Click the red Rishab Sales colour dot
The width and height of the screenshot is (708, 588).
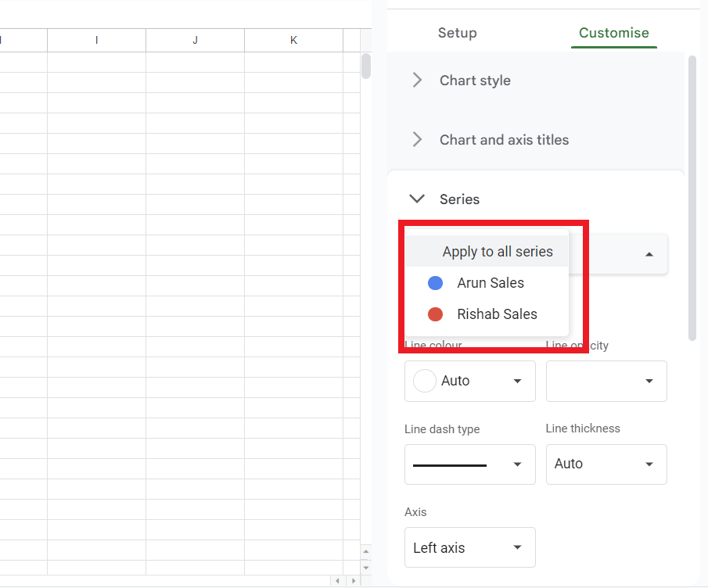(x=435, y=314)
